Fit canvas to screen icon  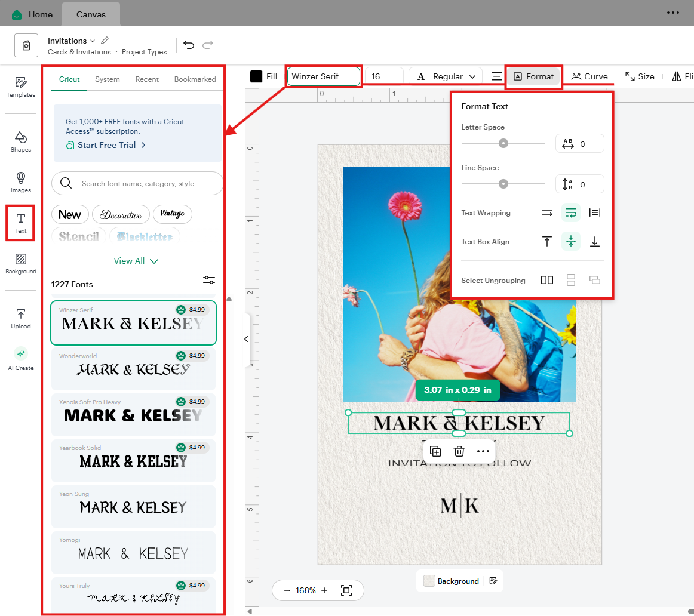(x=346, y=590)
